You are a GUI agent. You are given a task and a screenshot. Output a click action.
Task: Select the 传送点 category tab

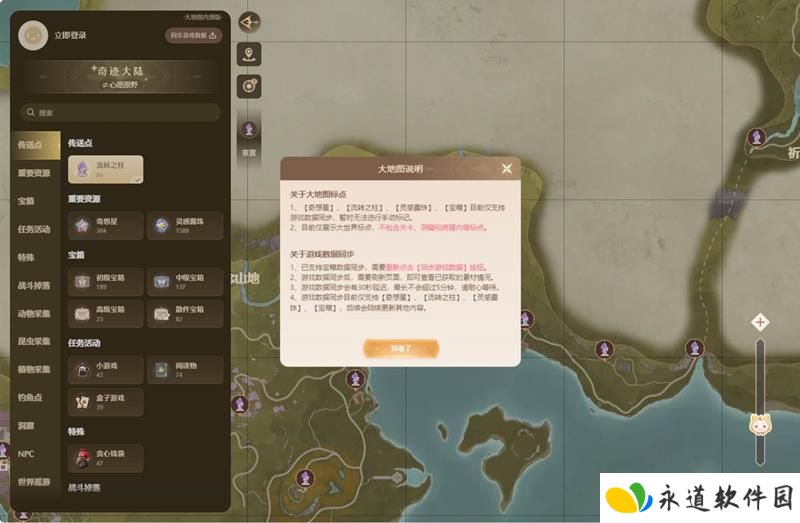(x=35, y=145)
